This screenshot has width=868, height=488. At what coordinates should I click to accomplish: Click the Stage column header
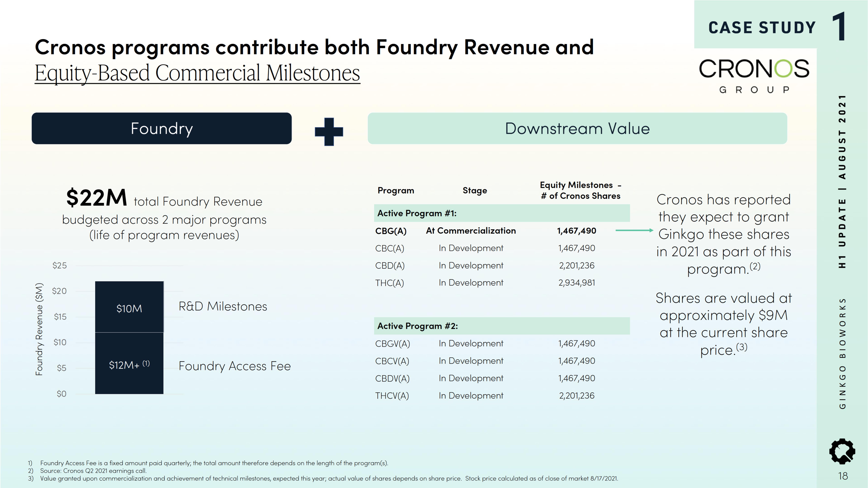coord(475,190)
